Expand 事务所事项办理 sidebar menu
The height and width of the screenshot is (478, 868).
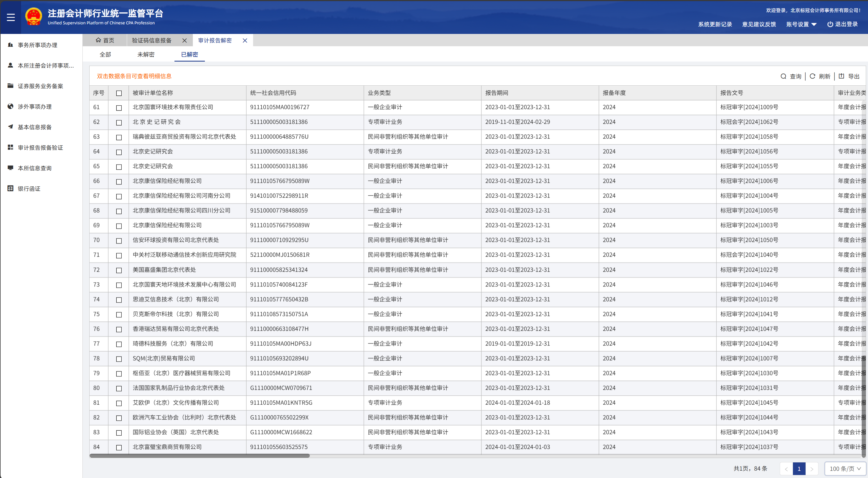click(38, 45)
